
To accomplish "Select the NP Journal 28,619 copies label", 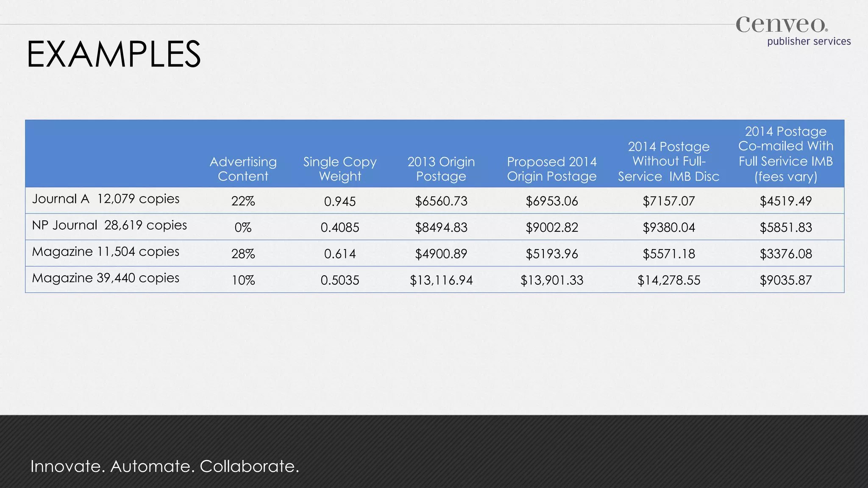I will 109,225.
